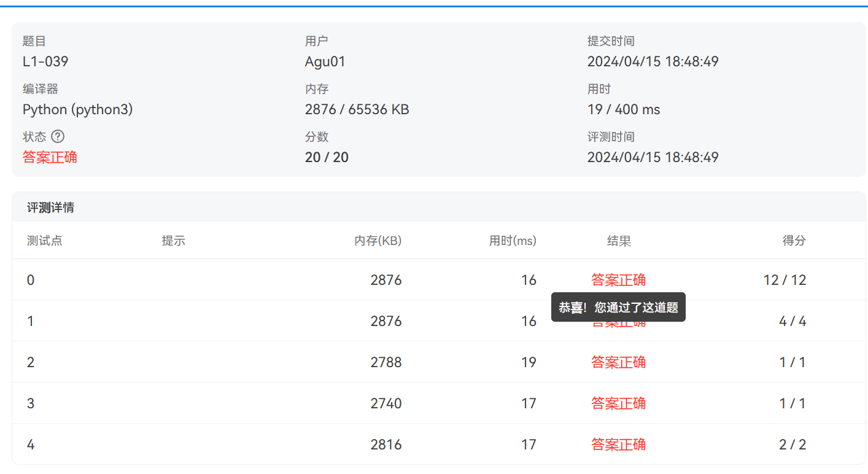Click 答案正确 result for test case 2
This screenshot has width=868, height=474.
[x=618, y=362]
